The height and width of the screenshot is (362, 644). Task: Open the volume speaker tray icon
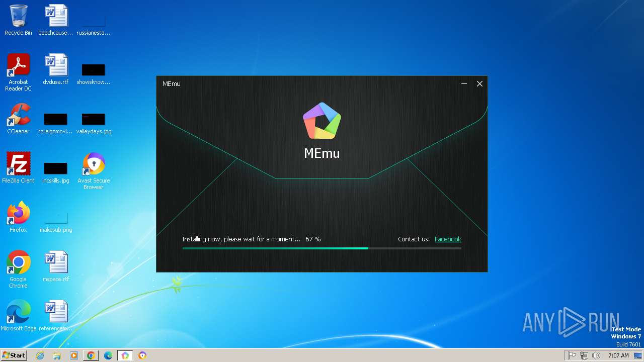[596, 355]
